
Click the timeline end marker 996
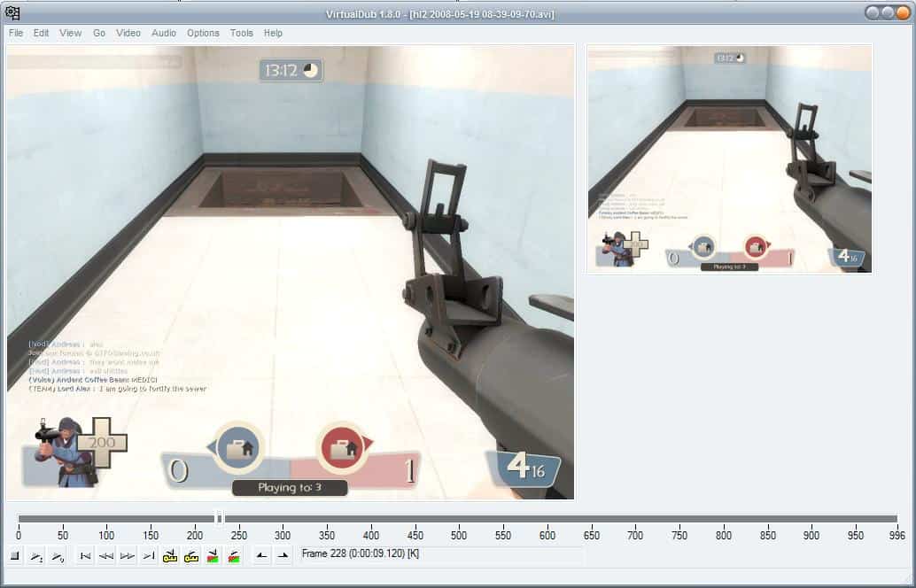[897, 535]
